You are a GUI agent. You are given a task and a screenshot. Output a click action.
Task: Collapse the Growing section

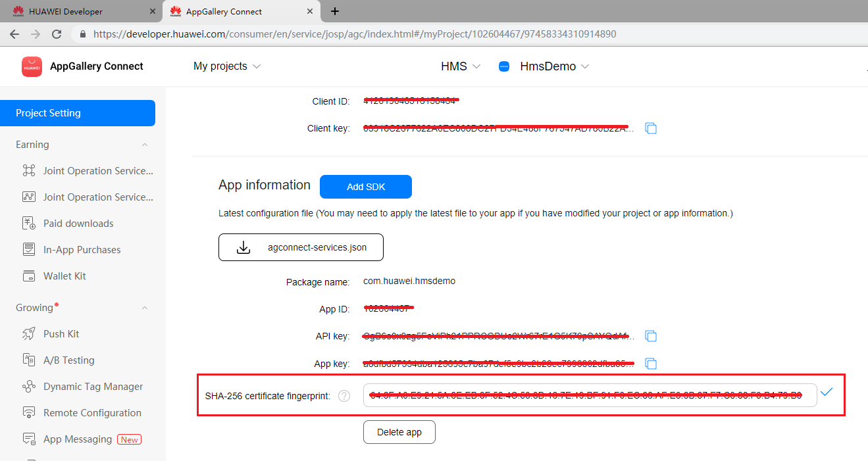pos(145,308)
